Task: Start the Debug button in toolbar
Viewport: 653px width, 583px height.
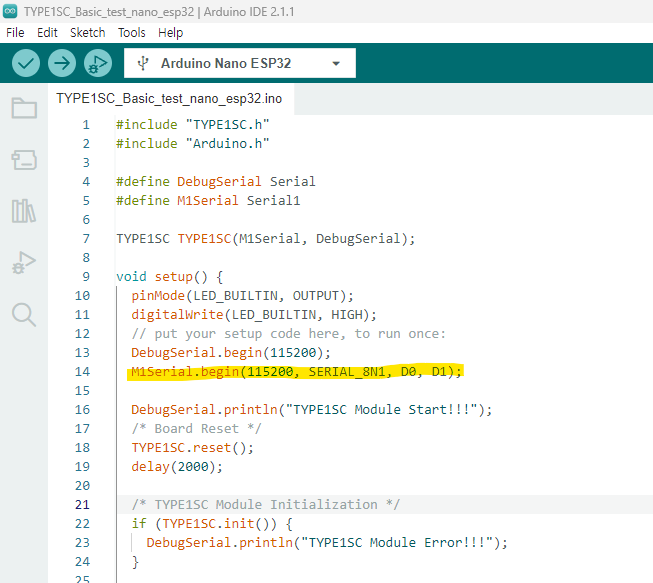Action: tap(98, 63)
